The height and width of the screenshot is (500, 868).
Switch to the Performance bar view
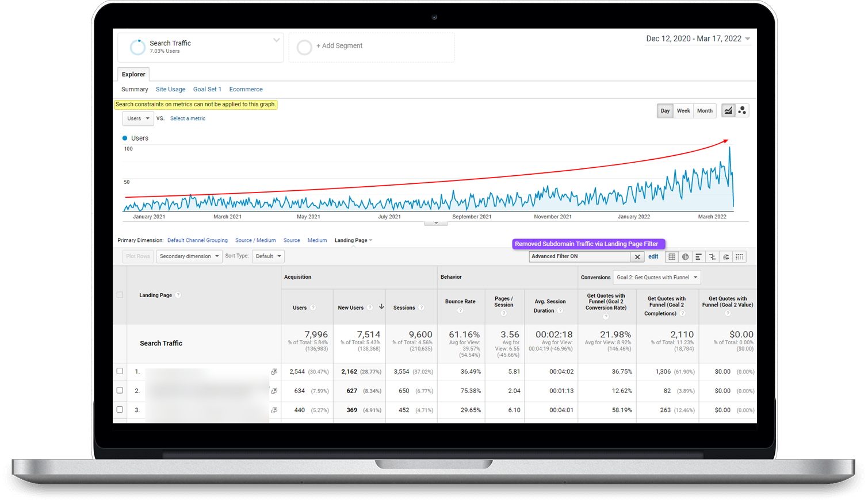point(698,257)
